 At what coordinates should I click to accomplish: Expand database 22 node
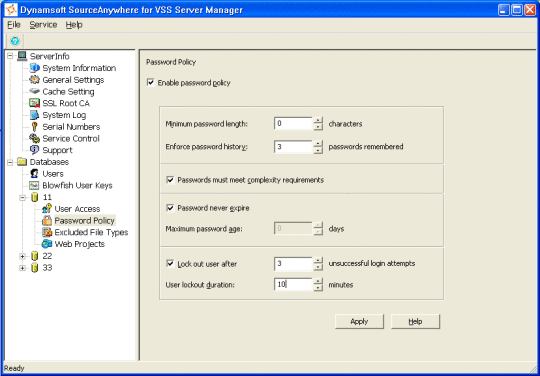[x=22, y=256]
